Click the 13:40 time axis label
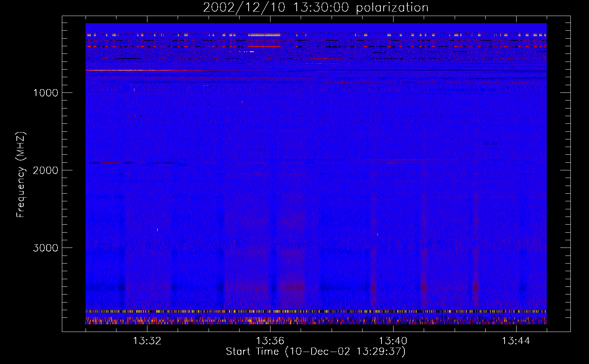 tap(393, 341)
